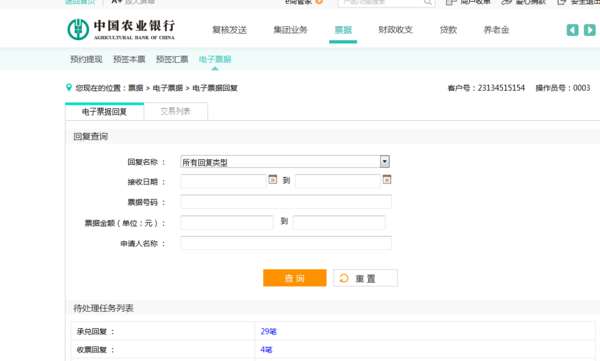Go to 预签本票 submenu
Viewport: 600px width, 361px height.
129,59
